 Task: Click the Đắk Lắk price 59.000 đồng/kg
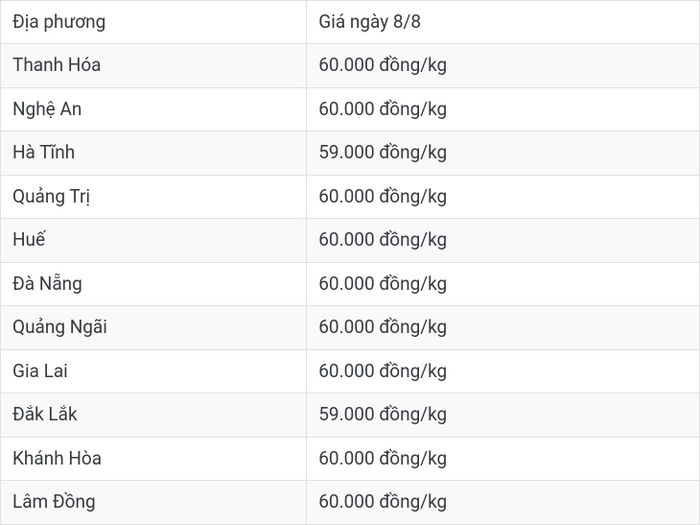383,415
